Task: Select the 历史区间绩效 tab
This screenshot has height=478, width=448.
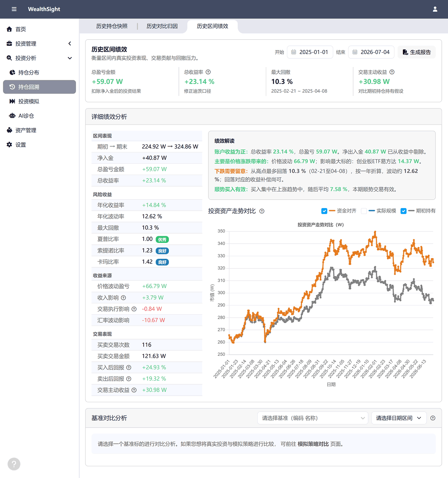Action: [x=213, y=26]
